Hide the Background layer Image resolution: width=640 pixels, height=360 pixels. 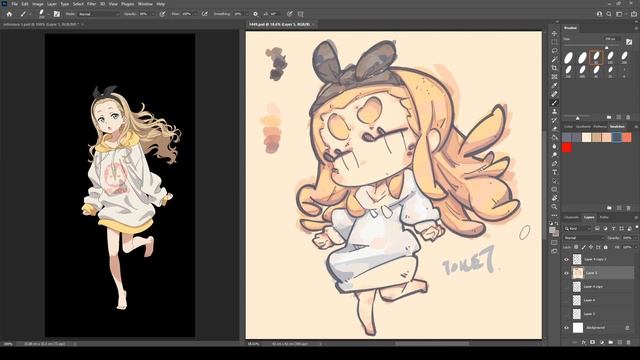(x=566, y=327)
